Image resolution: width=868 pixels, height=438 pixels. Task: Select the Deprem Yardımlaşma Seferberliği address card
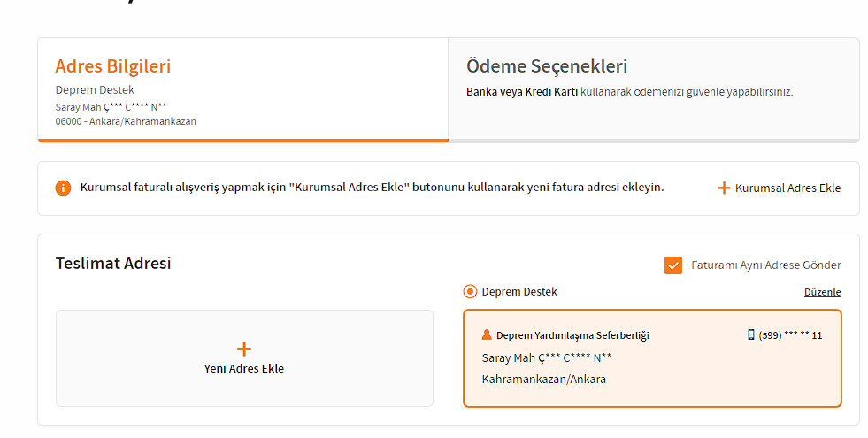(653, 358)
